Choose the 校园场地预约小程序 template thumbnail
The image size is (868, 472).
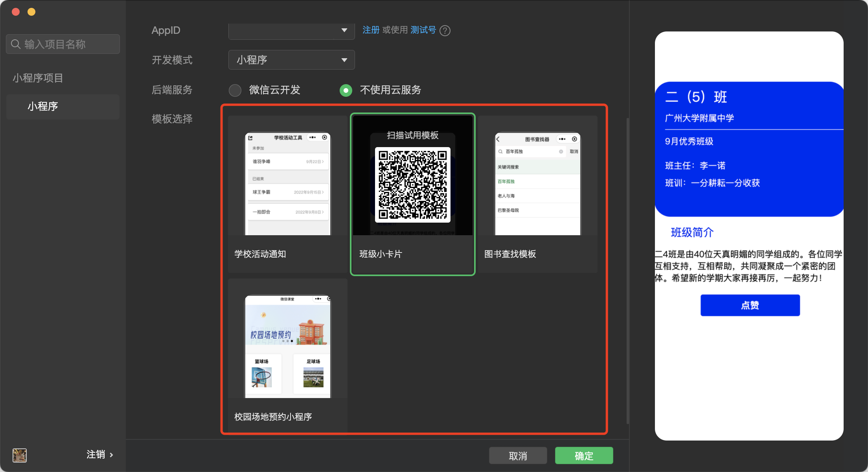288,346
